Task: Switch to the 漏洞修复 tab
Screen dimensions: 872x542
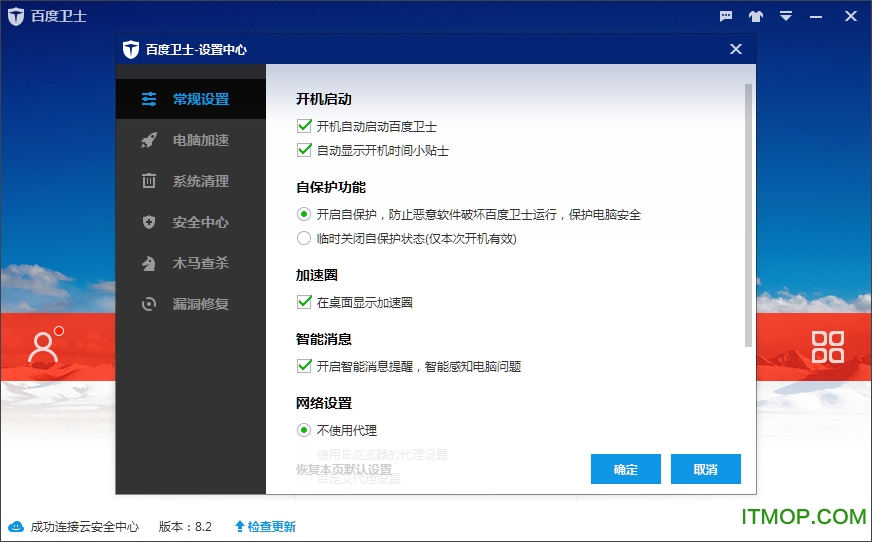Action: tap(191, 304)
